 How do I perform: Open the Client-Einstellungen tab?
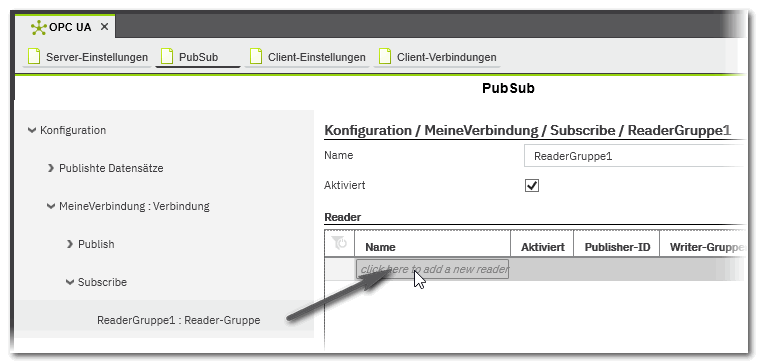click(x=307, y=57)
